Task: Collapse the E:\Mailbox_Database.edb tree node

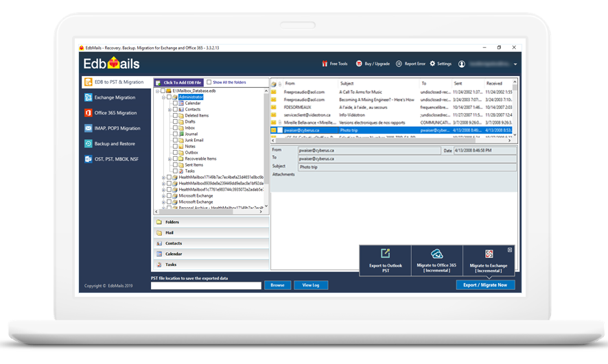Action: tap(157, 91)
